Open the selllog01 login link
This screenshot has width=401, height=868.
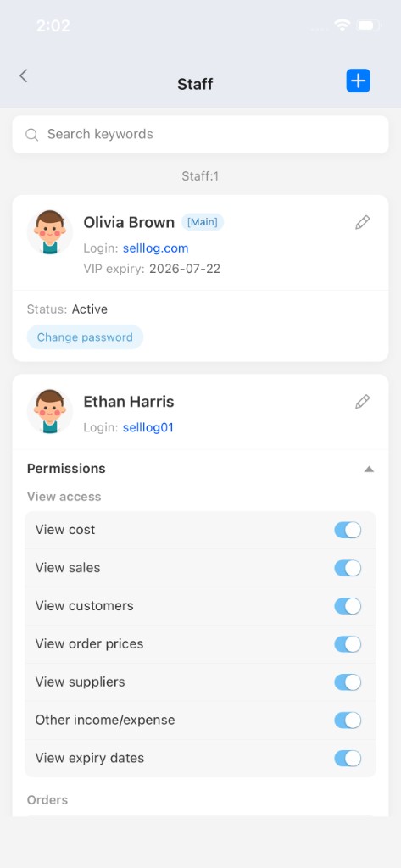pos(148,427)
